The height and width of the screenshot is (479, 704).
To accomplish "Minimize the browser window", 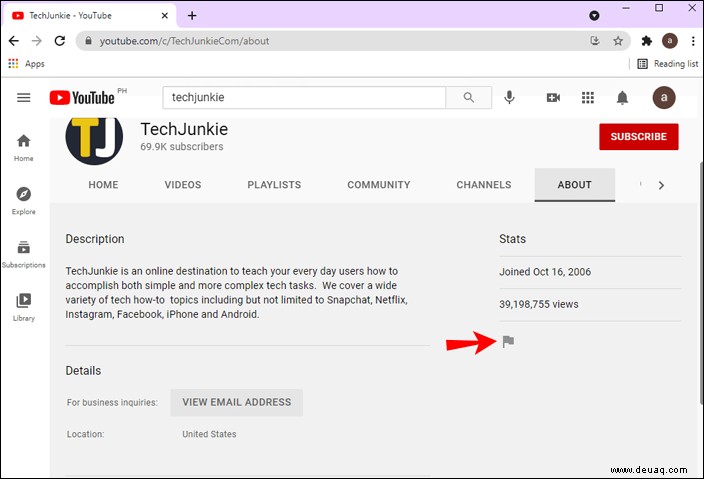I will click(x=626, y=8).
